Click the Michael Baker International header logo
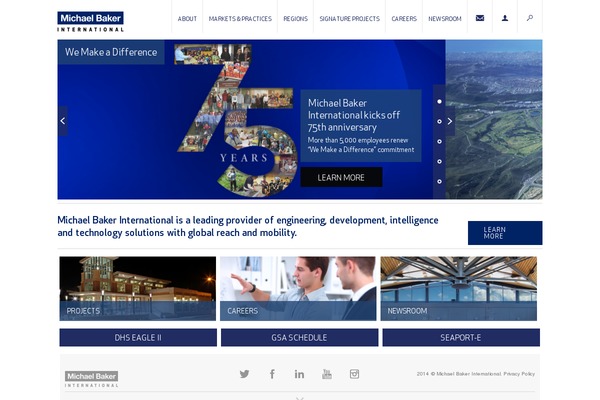600x400 pixels. point(90,21)
